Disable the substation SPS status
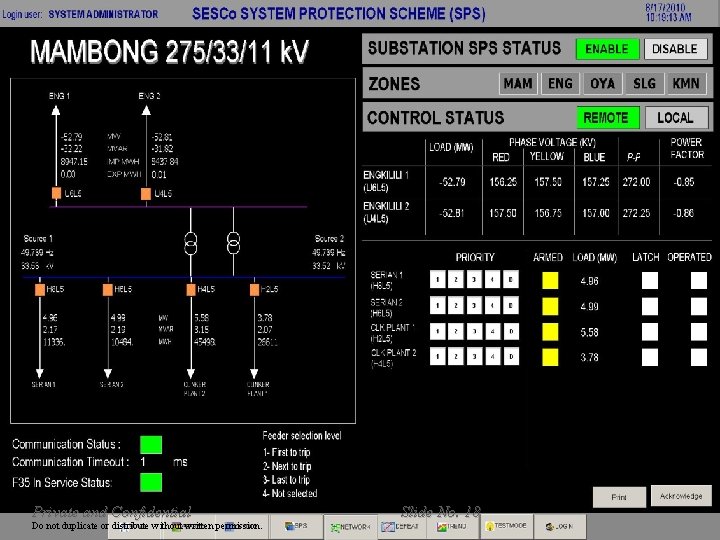This screenshot has width=720, height=540. pos(675,49)
